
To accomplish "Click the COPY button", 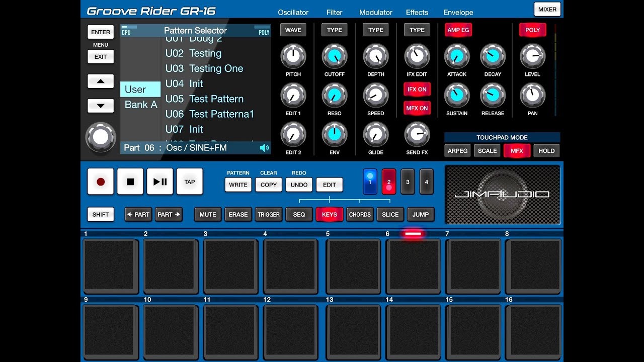I will pos(269,185).
